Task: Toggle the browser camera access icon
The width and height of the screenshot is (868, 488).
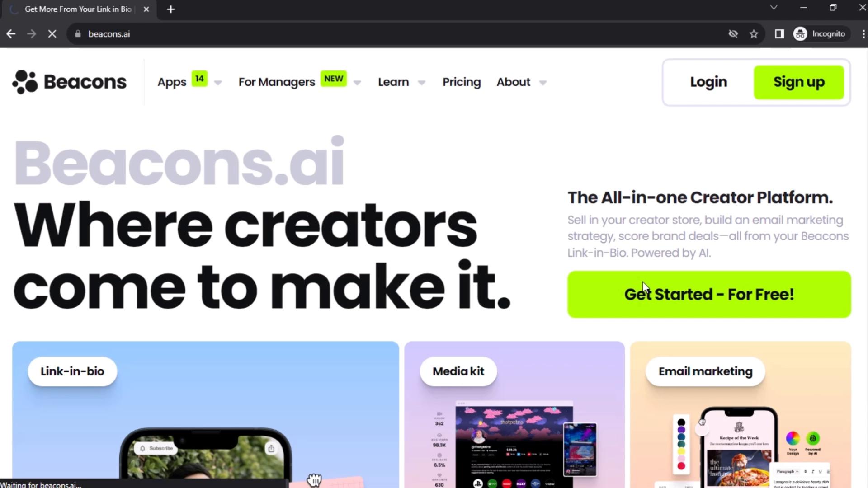Action: (733, 34)
